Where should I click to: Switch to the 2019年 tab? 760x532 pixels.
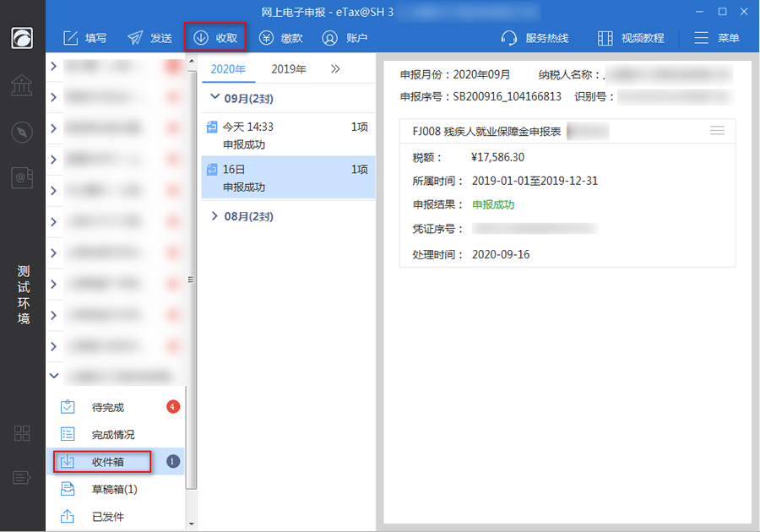pyautogui.click(x=289, y=69)
